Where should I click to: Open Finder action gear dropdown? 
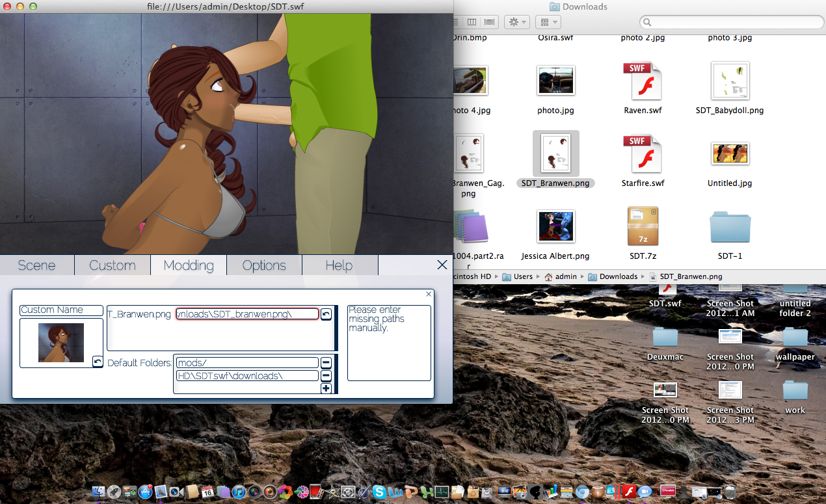(518, 22)
